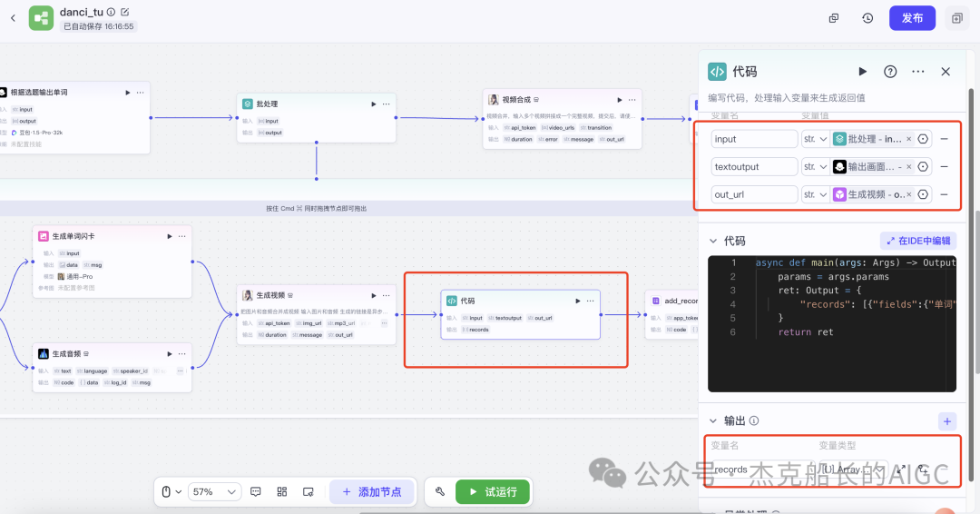Click the out_url variable name field
Image resolution: width=980 pixels, height=514 pixels.
click(x=754, y=194)
